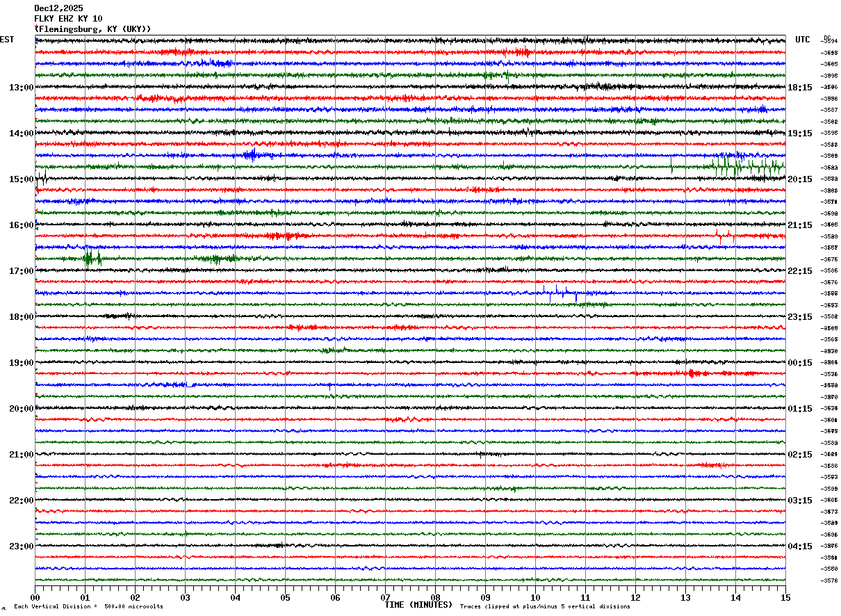Click the date label Dec12,2025
841x616 pixels.
(x=58, y=8)
